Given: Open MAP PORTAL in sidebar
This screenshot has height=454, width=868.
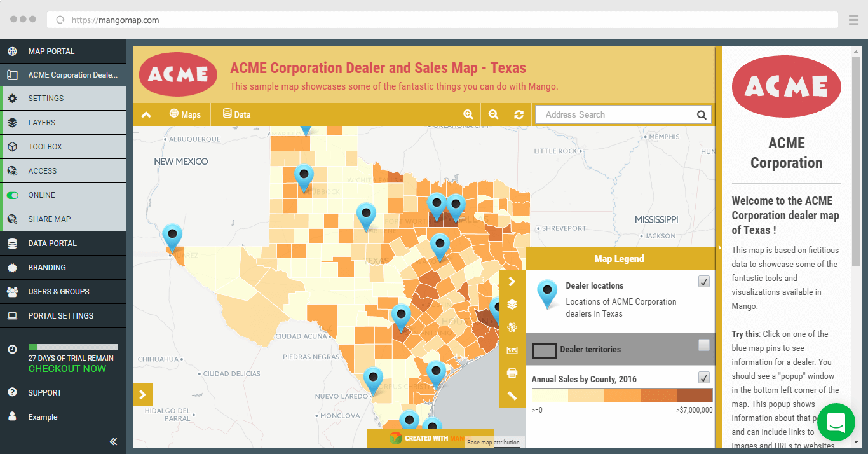Looking at the screenshot, I should coord(63,51).
